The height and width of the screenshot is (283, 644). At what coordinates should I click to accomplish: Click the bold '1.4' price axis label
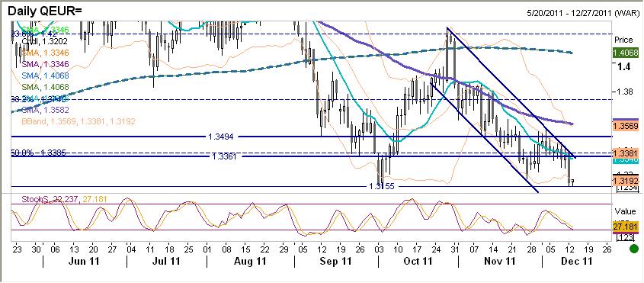[x=625, y=66]
